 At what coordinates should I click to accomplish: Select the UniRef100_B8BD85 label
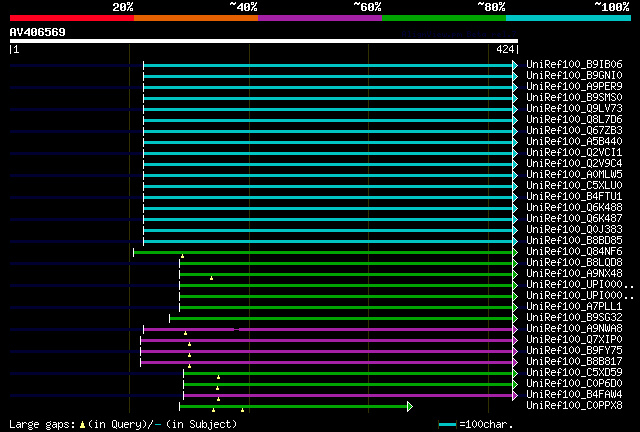[574, 240]
